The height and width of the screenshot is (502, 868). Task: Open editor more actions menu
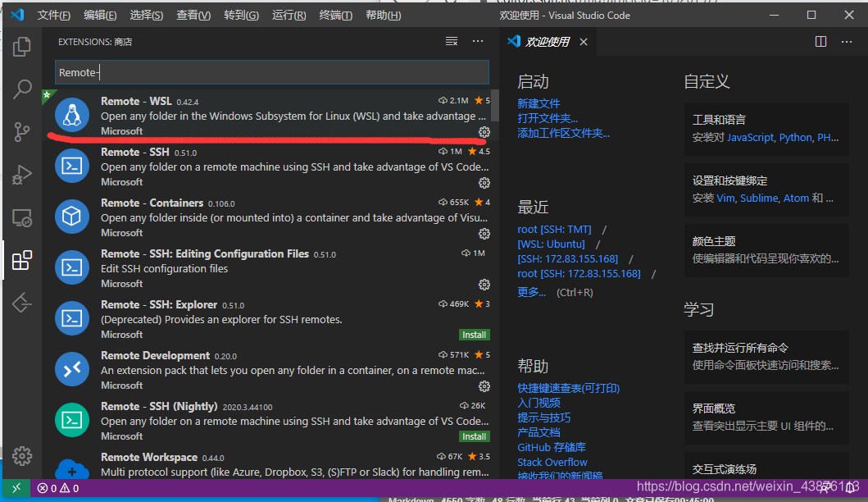(x=847, y=42)
